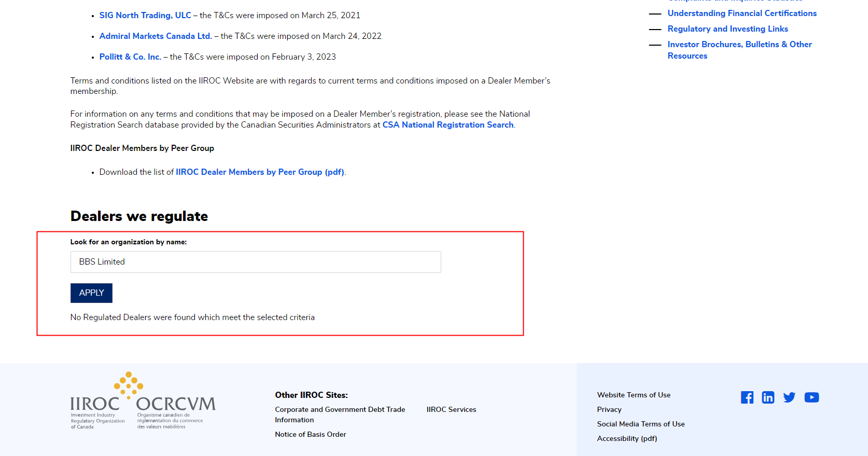Open Social Media Terms of Use link

(x=641, y=424)
